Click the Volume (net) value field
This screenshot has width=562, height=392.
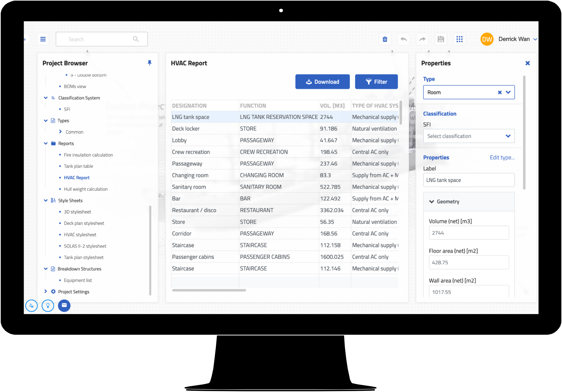469,233
